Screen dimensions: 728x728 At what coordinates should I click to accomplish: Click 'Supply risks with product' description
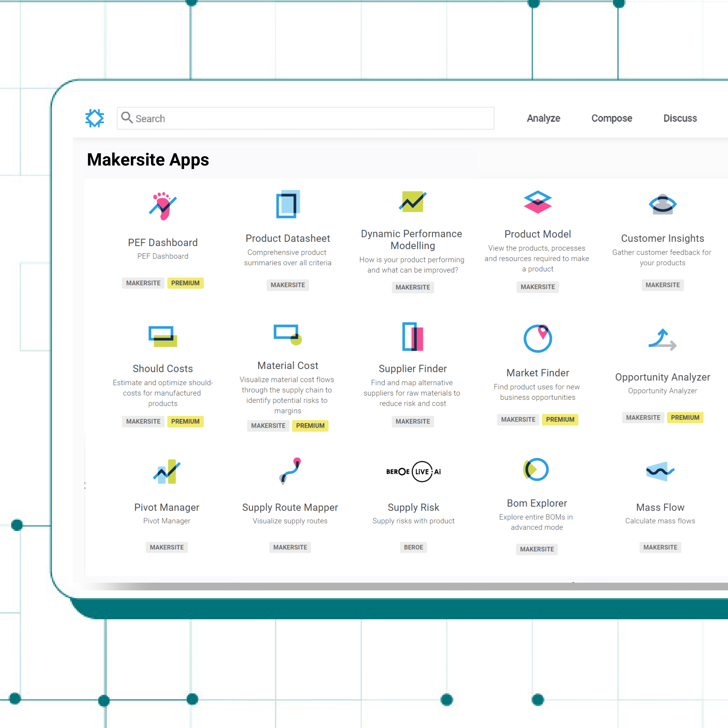click(x=413, y=521)
